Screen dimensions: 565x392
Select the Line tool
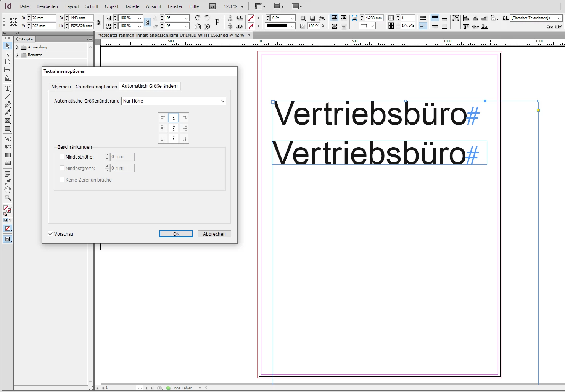coord(8,96)
